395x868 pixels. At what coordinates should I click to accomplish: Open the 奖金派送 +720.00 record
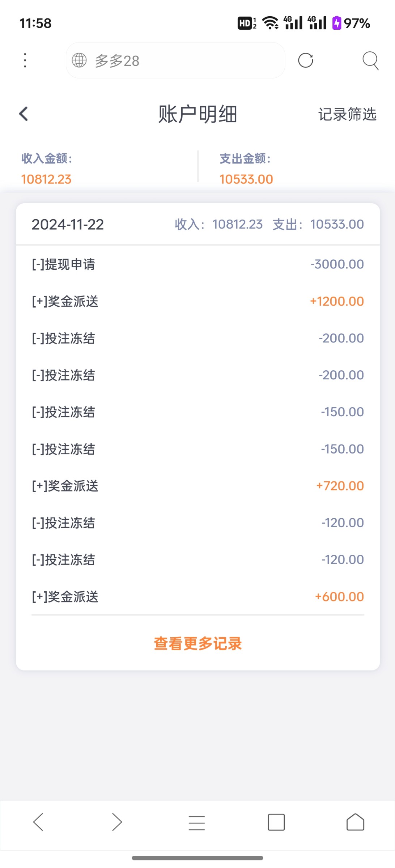(x=197, y=486)
